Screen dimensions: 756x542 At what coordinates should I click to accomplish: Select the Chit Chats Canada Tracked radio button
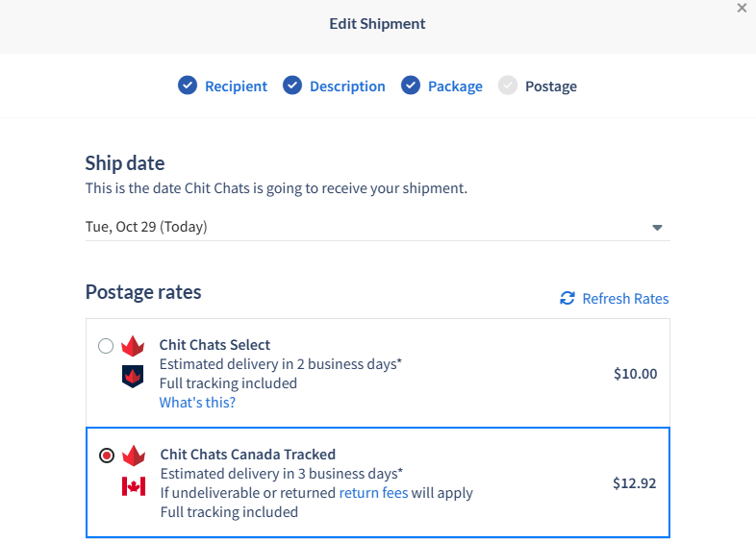(107, 456)
